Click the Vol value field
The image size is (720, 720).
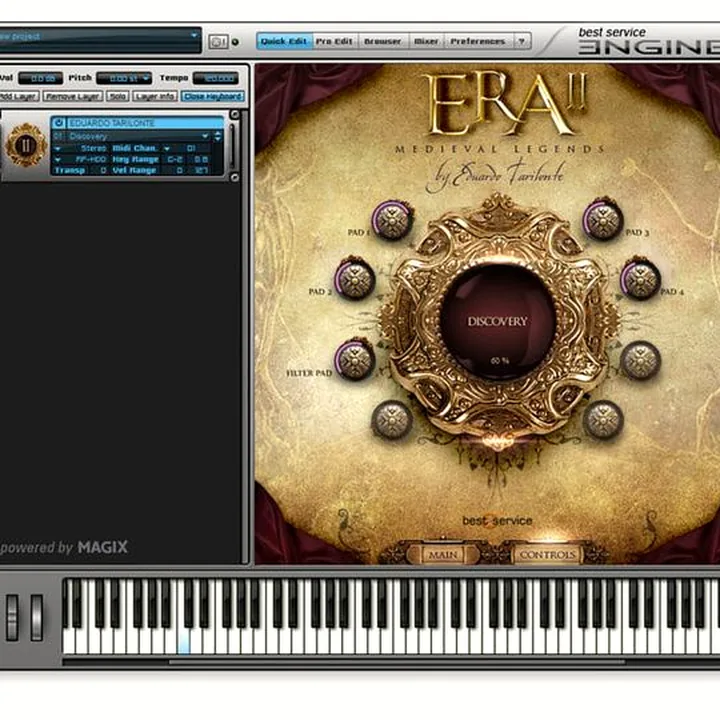[x=41, y=79]
